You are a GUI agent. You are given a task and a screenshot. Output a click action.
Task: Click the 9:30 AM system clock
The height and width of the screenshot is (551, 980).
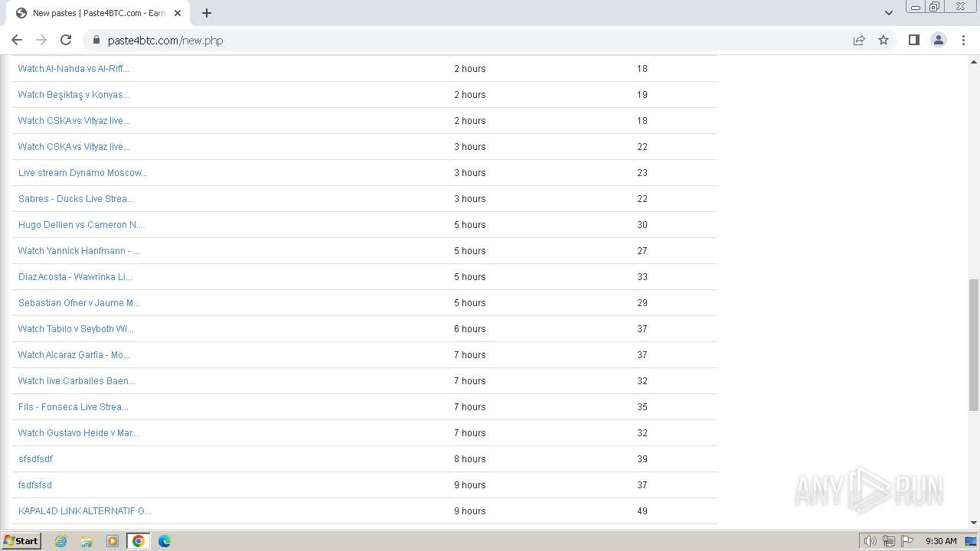coord(941,541)
